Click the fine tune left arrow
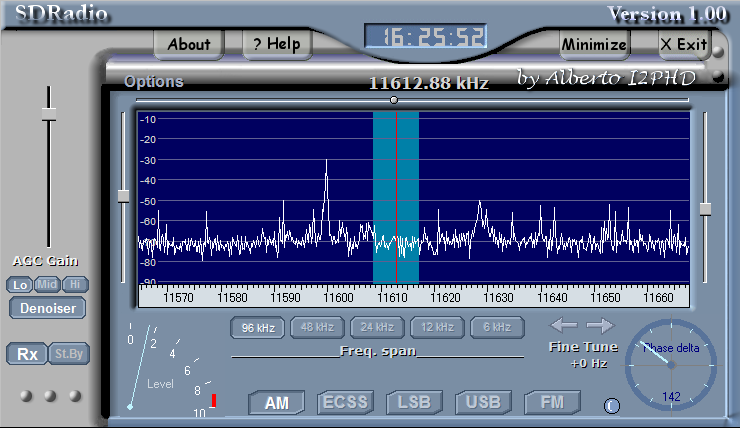The image size is (740, 428). pyautogui.click(x=564, y=325)
